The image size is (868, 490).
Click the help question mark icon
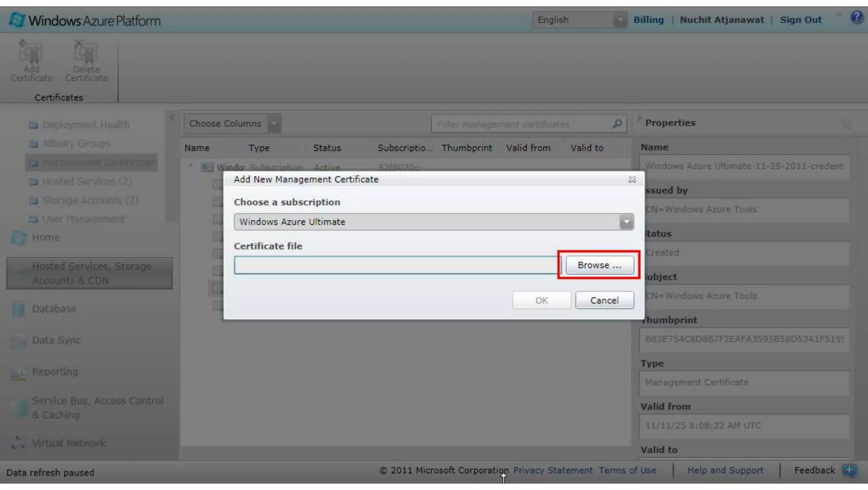(x=856, y=18)
